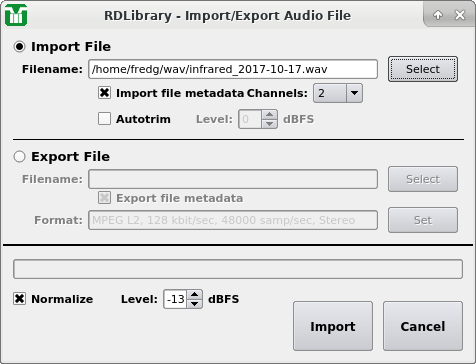Click the Autotrim level down arrow
Screen dimensions: 476x364
click(269, 124)
